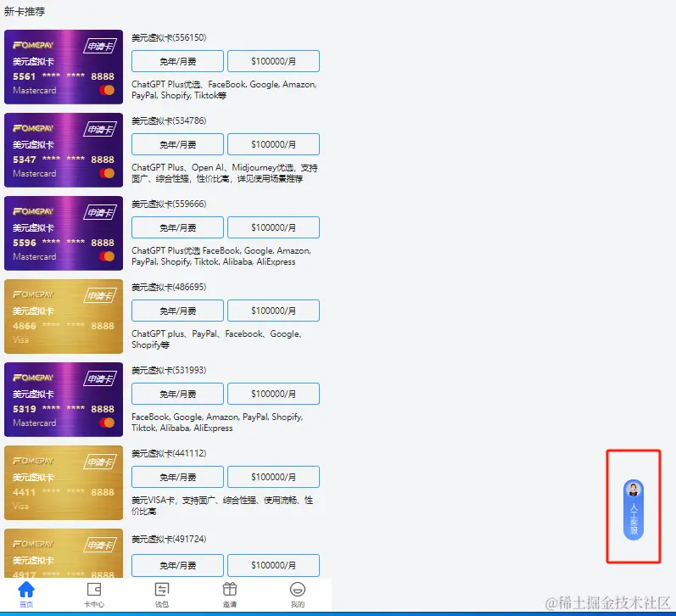Image resolution: width=676 pixels, height=616 pixels.
Task: Click 免年/月费 tag for card 486695
Action: (x=177, y=311)
